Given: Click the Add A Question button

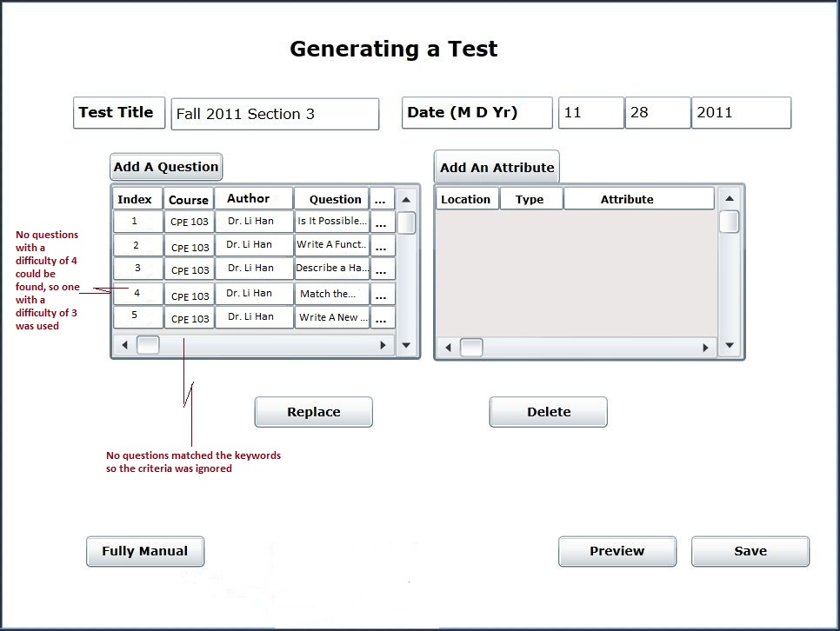Looking at the screenshot, I should coord(166,167).
